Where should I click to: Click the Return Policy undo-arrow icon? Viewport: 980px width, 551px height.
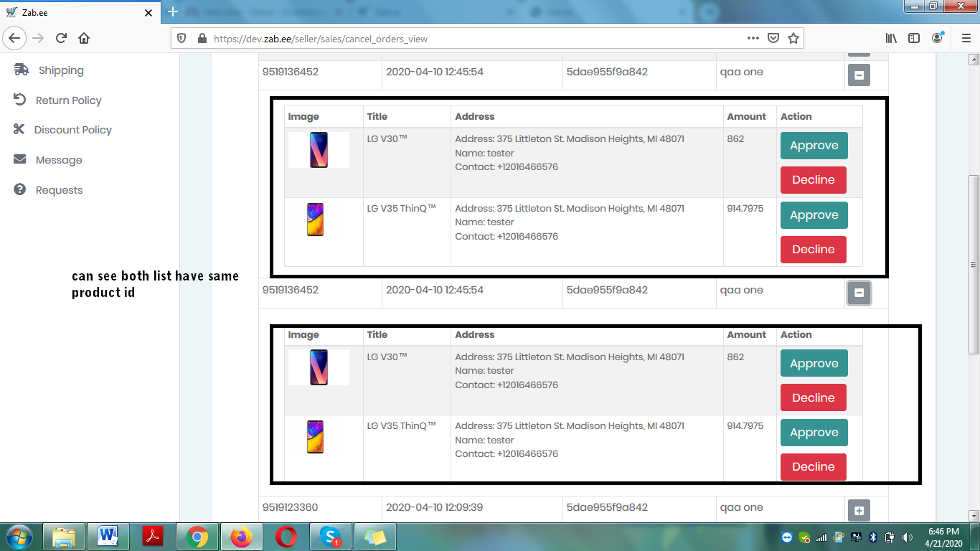[20, 100]
